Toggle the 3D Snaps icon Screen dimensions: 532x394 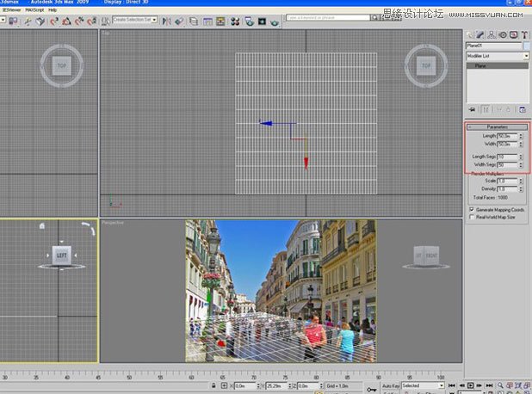click(54, 22)
